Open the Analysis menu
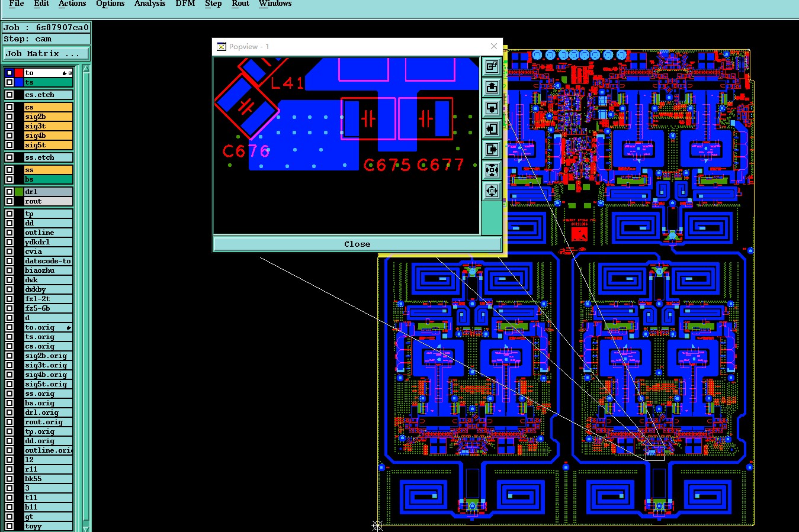The width and height of the screenshot is (799, 532). click(150, 4)
